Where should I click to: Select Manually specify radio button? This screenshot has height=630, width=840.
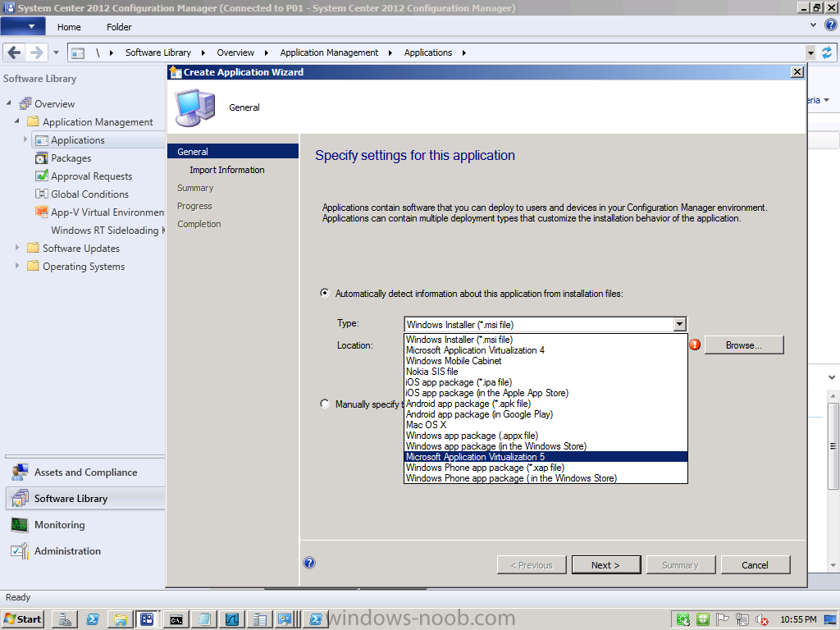click(x=325, y=404)
